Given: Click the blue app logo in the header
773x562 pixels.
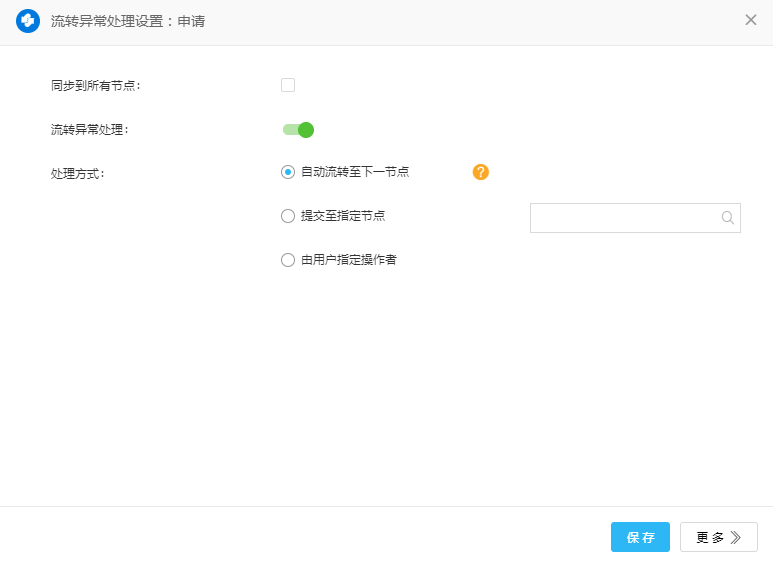Looking at the screenshot, I should 27,21.
